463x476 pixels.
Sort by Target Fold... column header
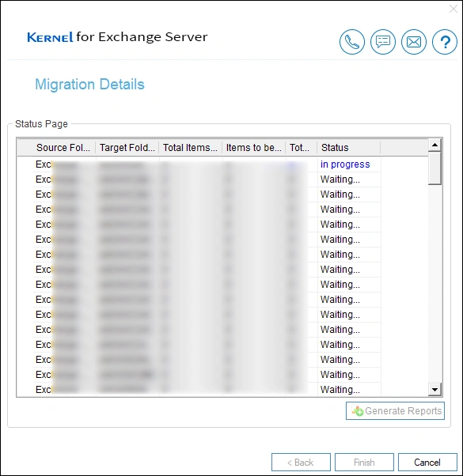pos(127,148)
